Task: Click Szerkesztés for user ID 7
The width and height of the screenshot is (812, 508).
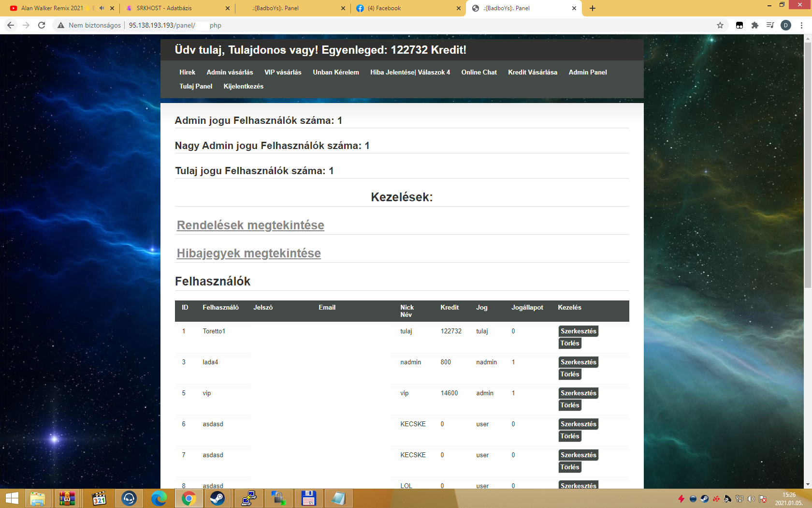Action: (579, 455)
